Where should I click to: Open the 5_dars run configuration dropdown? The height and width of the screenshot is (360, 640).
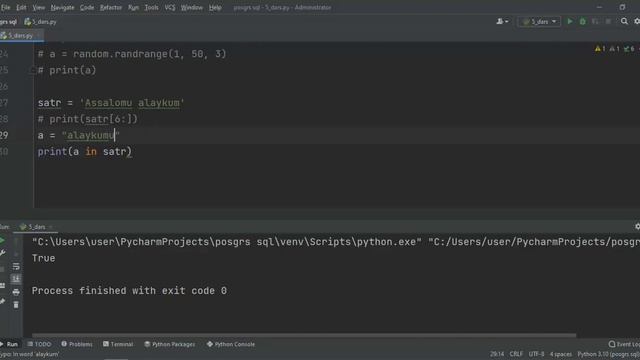539,21
